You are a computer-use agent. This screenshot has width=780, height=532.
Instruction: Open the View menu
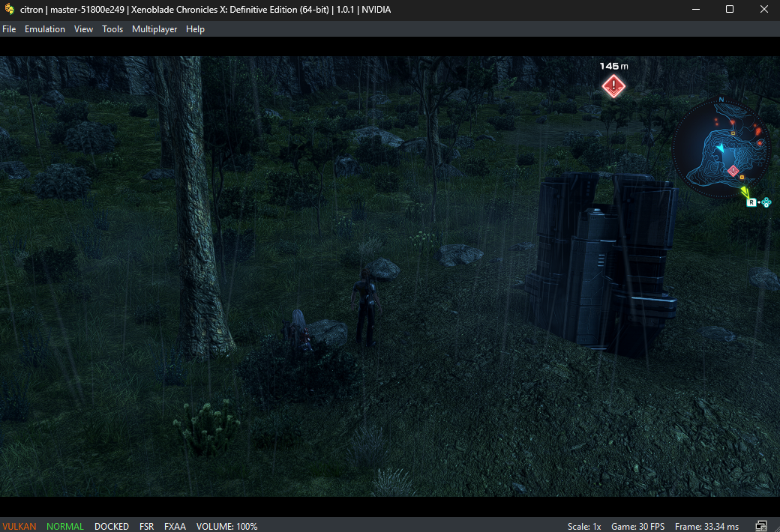(83, 28)
